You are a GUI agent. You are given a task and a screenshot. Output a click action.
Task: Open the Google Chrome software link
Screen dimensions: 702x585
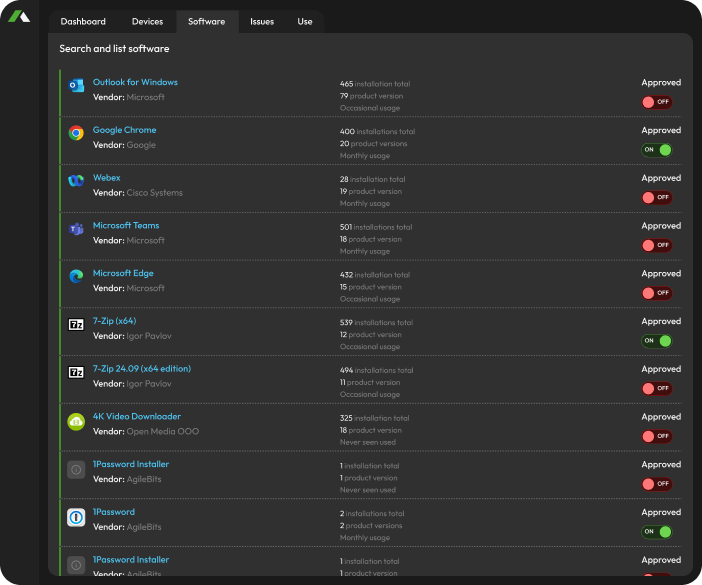pos(124,130)
